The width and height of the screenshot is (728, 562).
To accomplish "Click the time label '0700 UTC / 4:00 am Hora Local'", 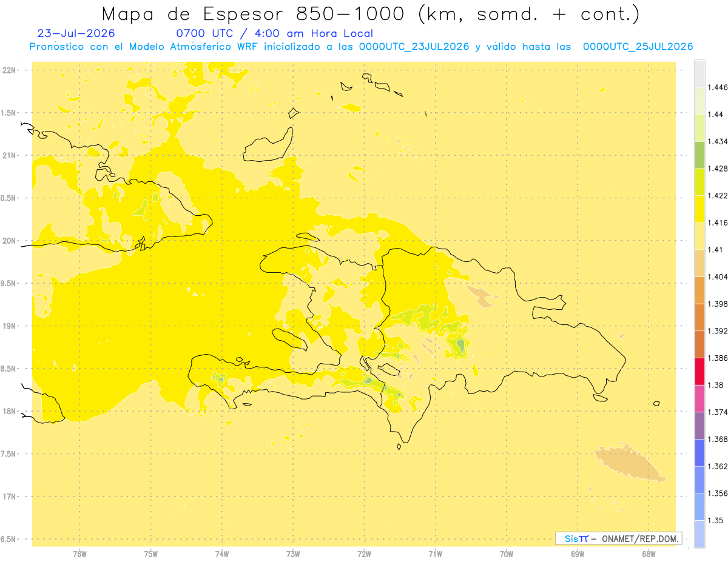I will coord(274,33).
